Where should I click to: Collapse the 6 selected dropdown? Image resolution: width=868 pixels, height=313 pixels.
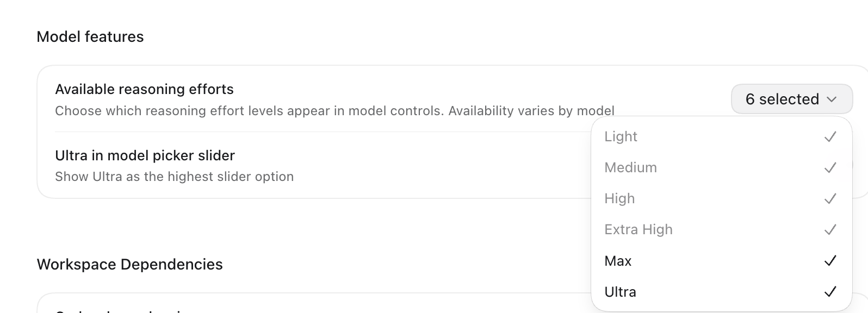[x=792, y=99]
